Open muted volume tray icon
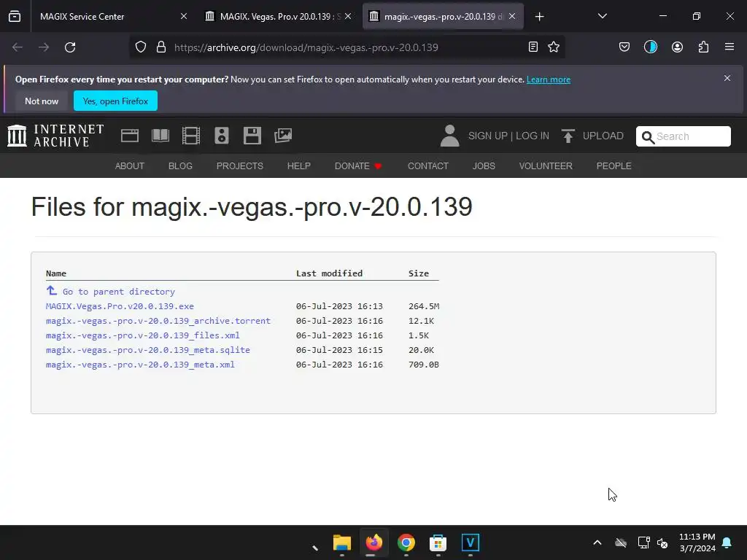 pyautogui.click(x=662, y=542)
